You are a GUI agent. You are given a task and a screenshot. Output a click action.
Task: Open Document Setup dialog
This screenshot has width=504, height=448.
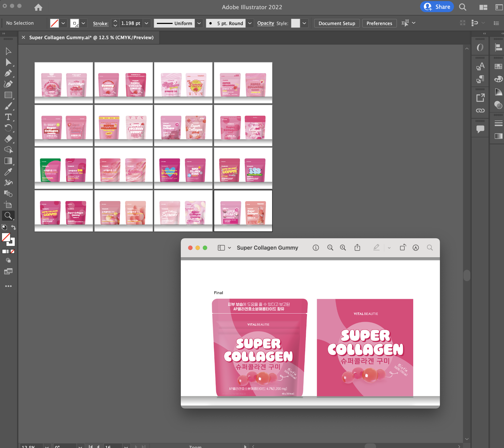pos(337,23)
